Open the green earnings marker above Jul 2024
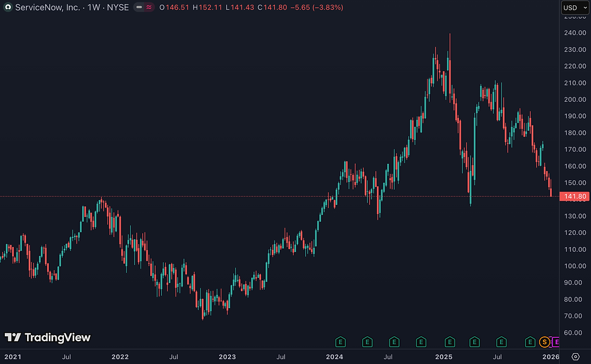This screenshot has height=364, width=591. [x=394, y=342]
